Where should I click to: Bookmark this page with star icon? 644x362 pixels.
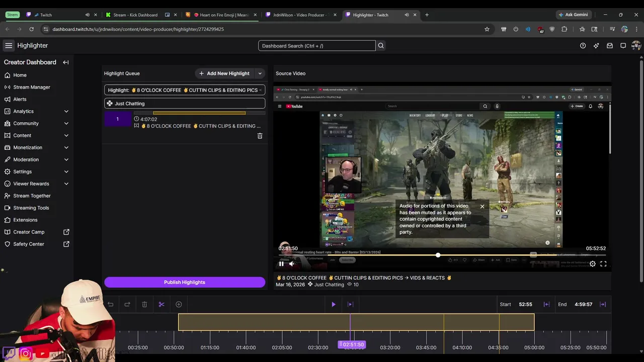tap(487, 29)
